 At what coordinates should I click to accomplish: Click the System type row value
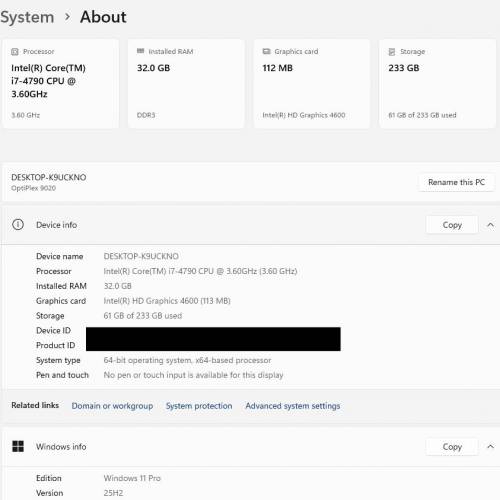click(187, 360)
